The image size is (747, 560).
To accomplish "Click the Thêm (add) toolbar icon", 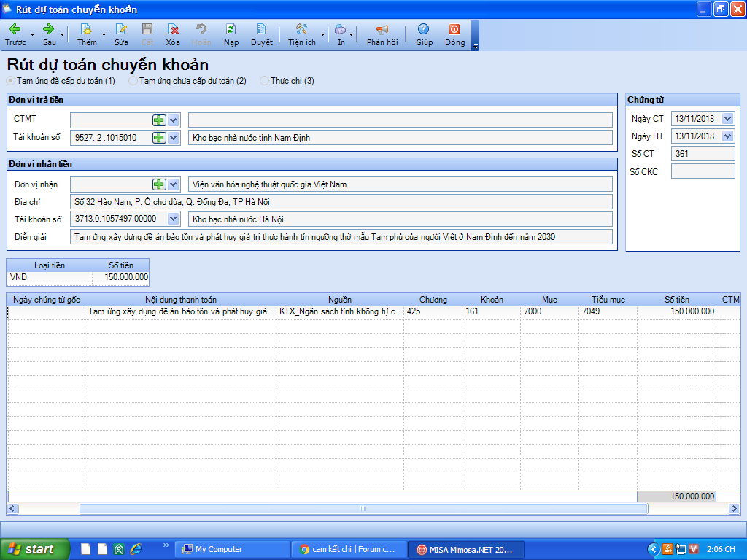I will tap(86, 30).
